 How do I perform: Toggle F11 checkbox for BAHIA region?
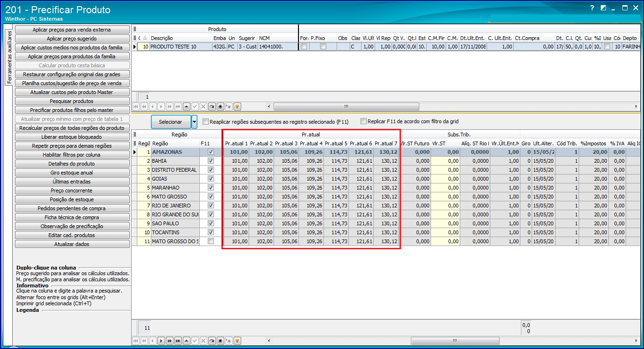211,161
